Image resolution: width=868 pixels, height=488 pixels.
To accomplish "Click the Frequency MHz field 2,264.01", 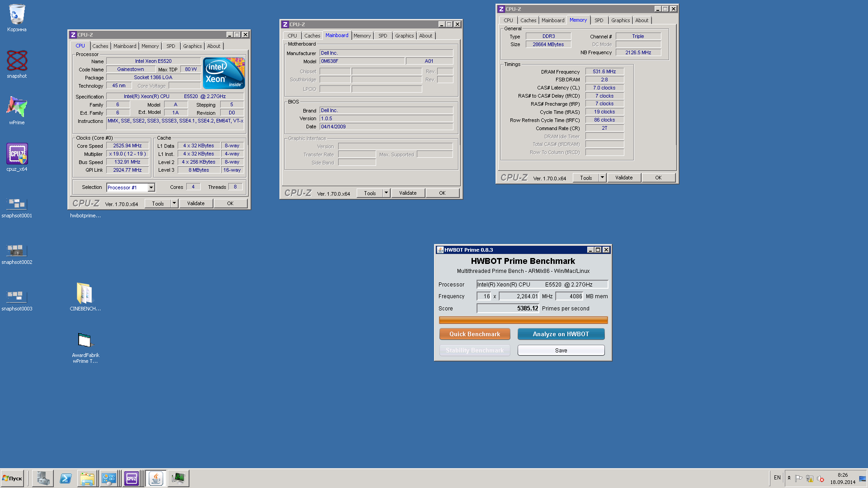I will [x=519, y=296].
